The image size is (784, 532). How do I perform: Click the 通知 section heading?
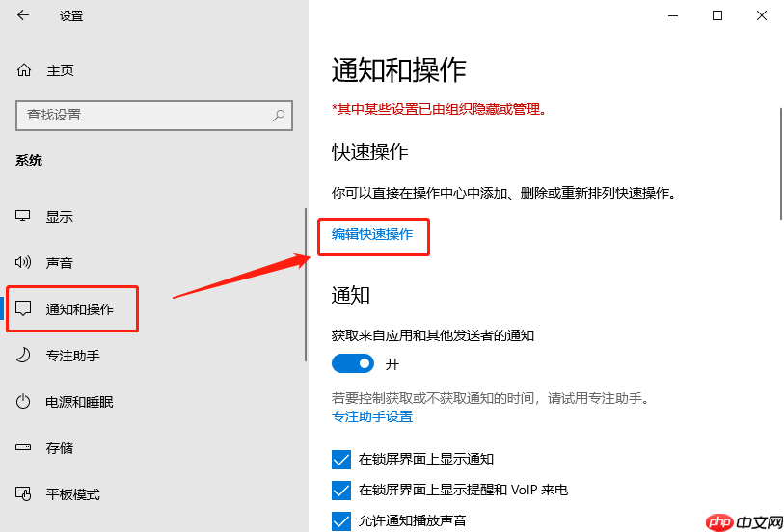pos(350,295)
